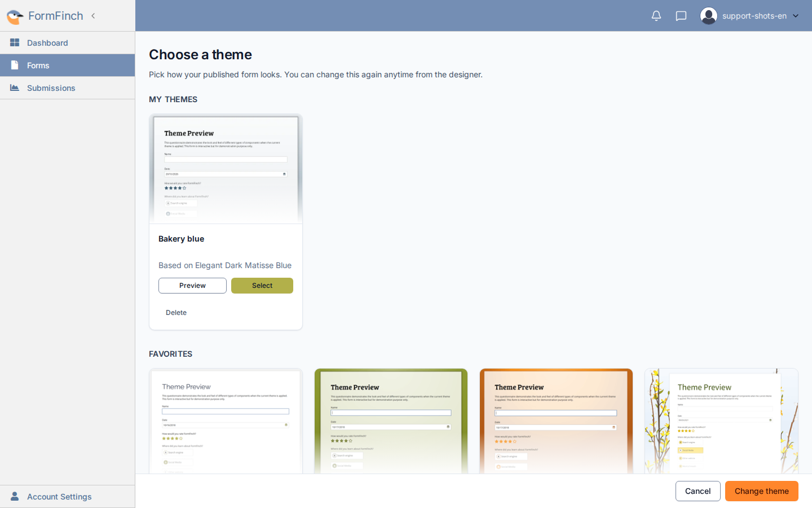The width and height of the screenshot is (812, 508).
Task: Open Submissions in sidebar
Action: coord(68,88)
